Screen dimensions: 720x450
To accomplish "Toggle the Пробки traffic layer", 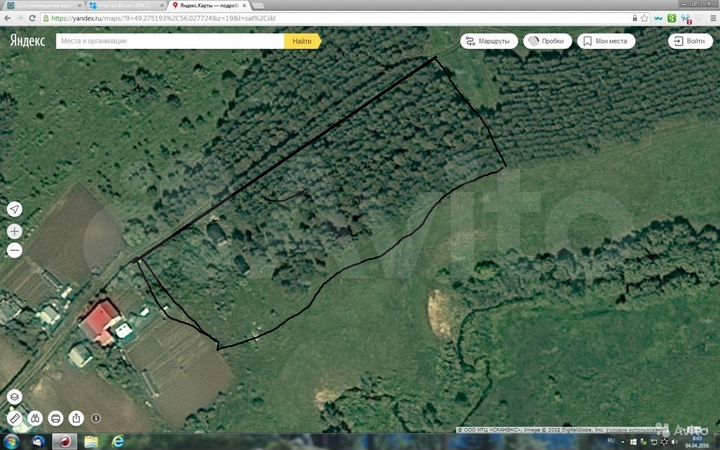I will tap(546, 41).
